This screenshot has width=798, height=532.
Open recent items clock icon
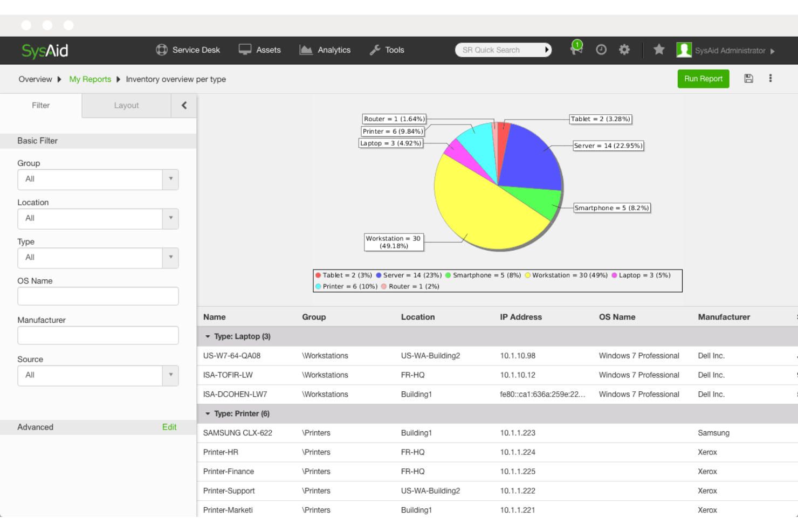click(601, 50)
